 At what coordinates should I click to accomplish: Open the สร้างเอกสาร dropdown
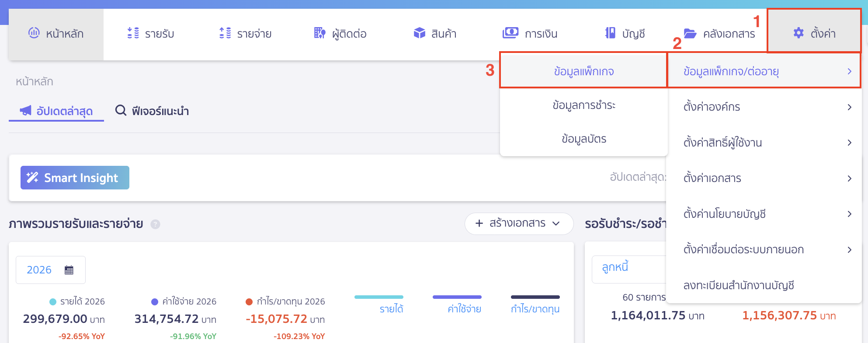519,224
